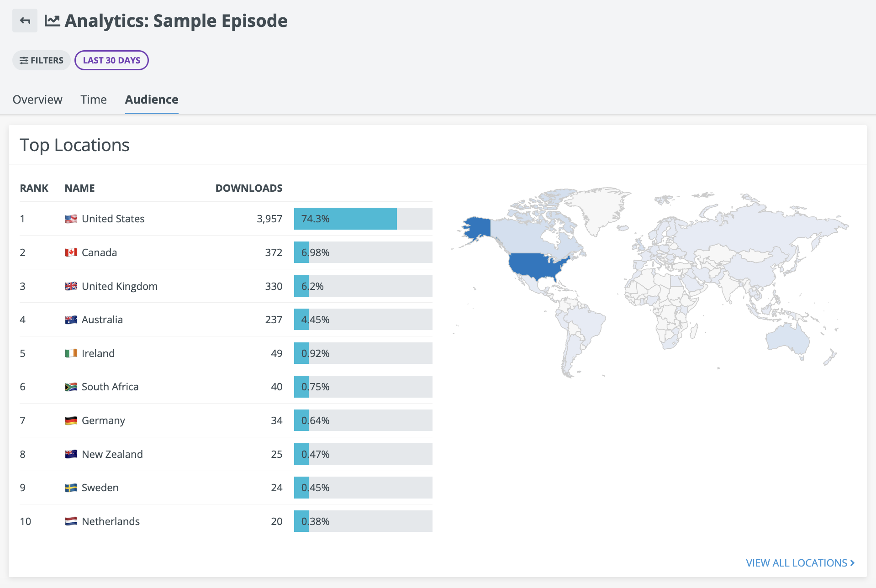Viewport: 876px width, 588px height.
Task: Click the Canada flag icon
Action: (71, 252)
